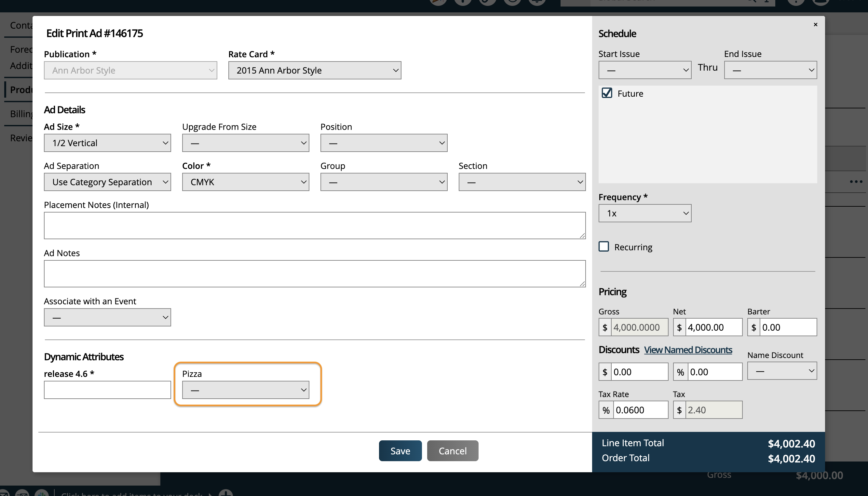Click the Save button

pos(400,451)
